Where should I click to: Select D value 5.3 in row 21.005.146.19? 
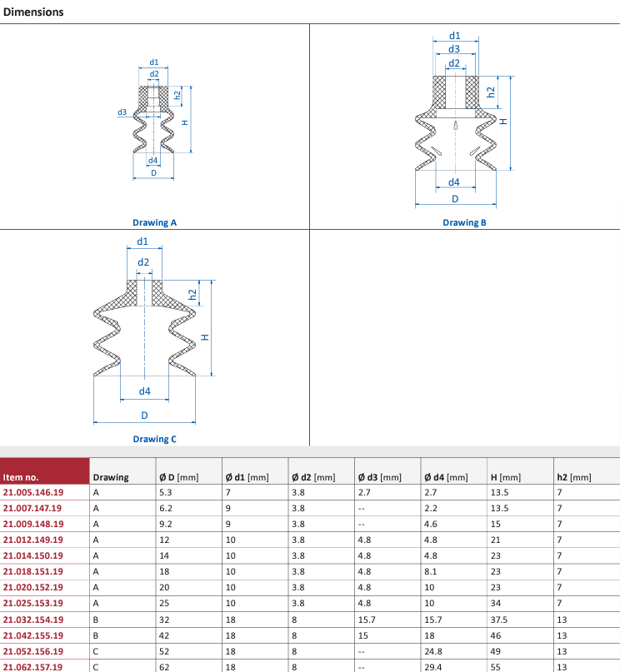point(166,492)
